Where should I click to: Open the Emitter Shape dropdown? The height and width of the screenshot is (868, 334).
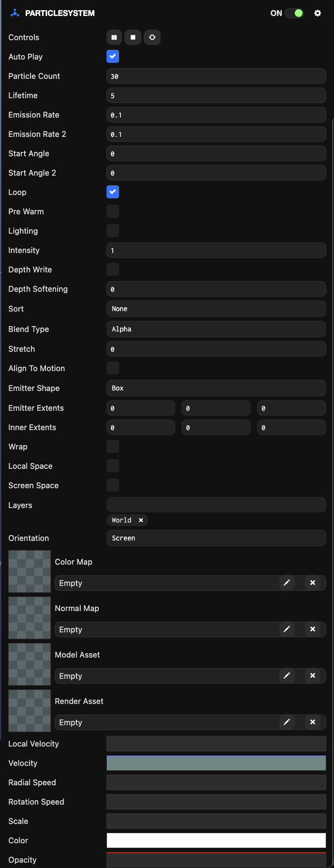[x=216, y=388]
